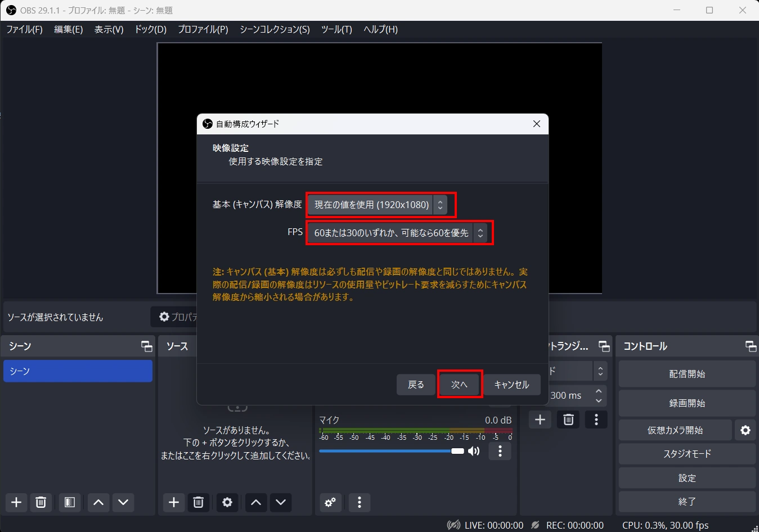Toggle スタジオモード on
This screenshot has width=759, height=532.
[686, 454]
